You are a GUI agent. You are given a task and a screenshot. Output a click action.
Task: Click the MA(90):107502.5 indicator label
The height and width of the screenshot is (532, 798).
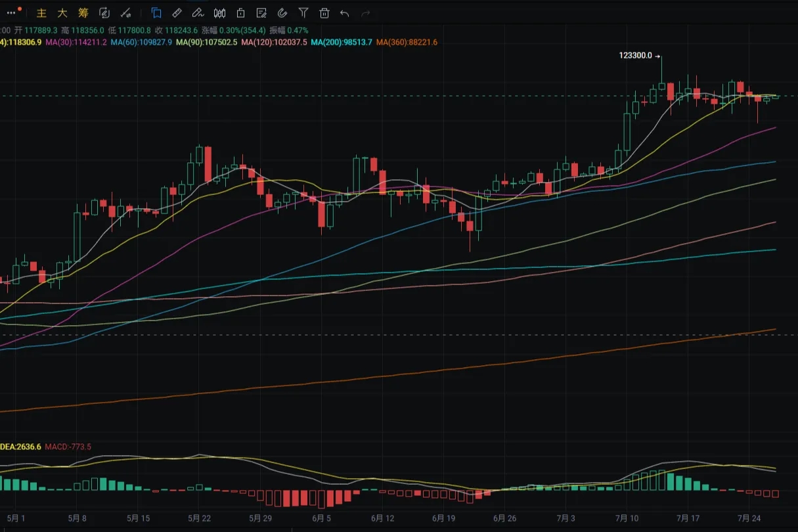click(x=207, y=42)
